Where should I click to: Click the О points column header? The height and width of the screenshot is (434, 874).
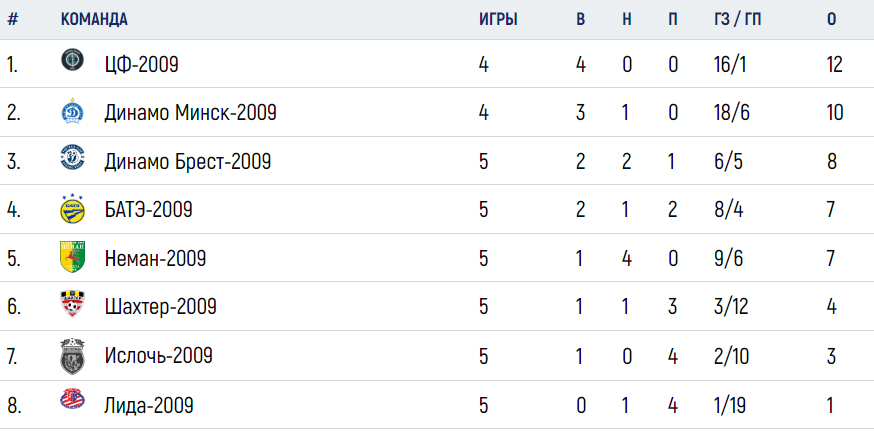point(832,19)
